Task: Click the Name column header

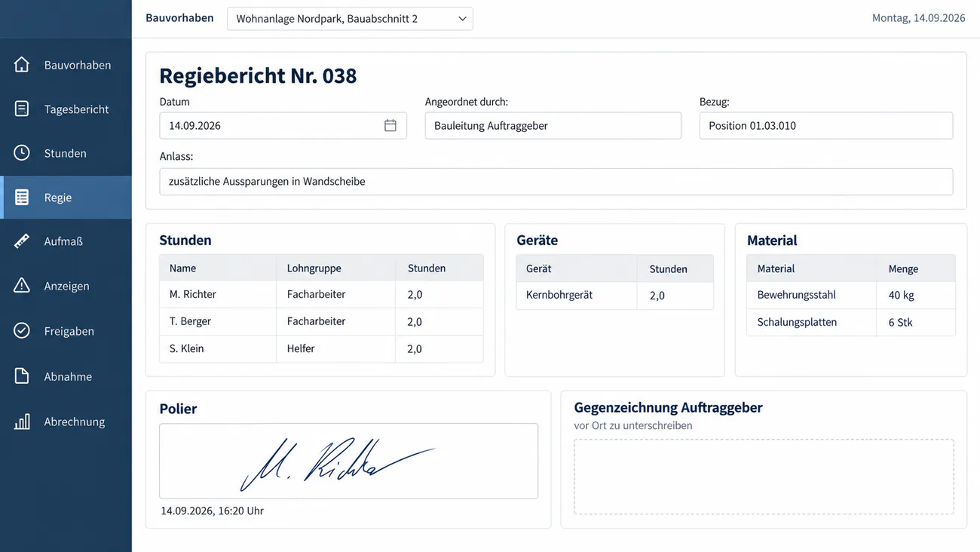Action: pos(218,268)
